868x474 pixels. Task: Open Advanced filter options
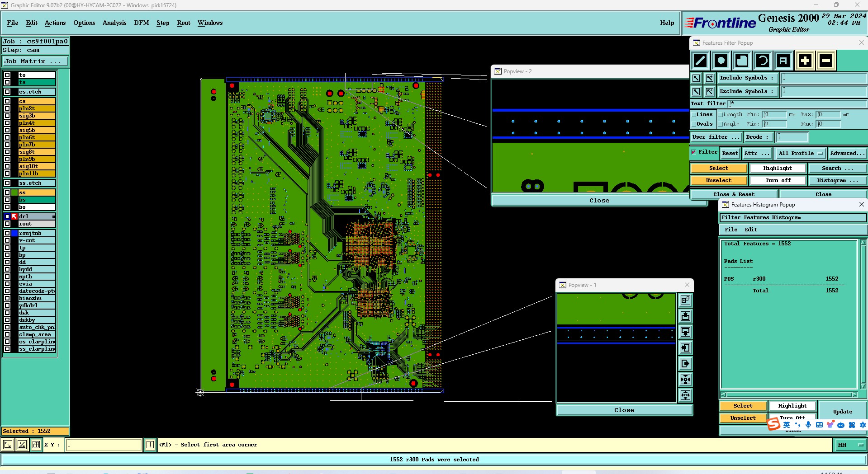pos(847,153)
